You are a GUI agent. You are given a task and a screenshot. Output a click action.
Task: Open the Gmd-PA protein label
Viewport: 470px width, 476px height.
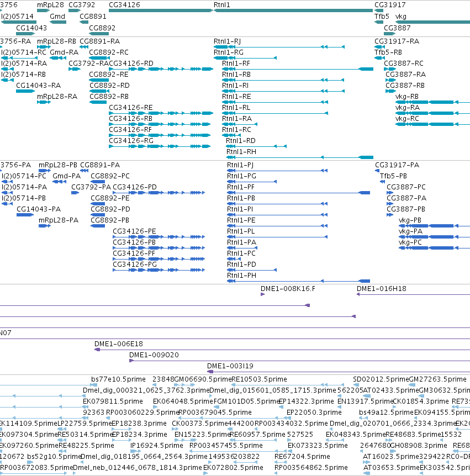pyautogui.click(x=66, y=176)
